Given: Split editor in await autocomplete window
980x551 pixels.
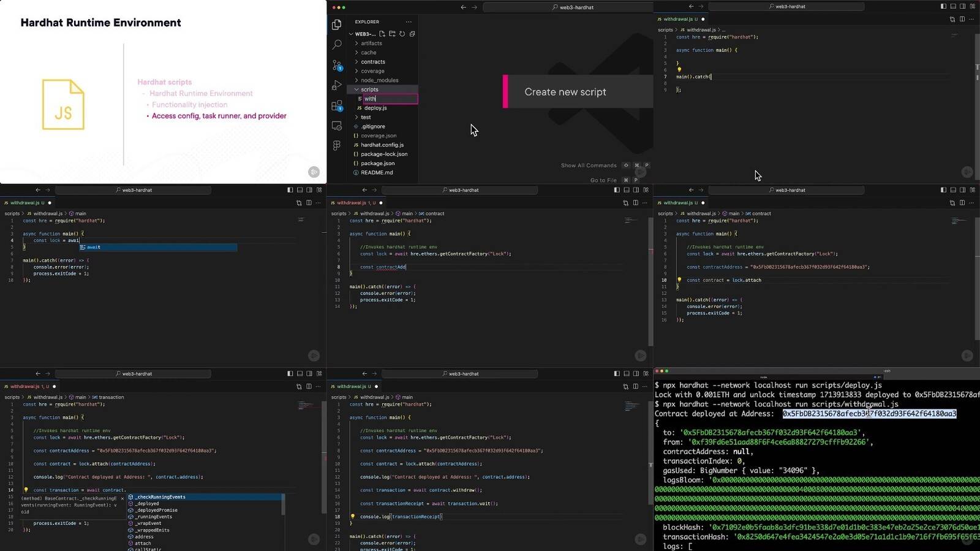Looking at the screenshot, I should click(x=309, y=203).
